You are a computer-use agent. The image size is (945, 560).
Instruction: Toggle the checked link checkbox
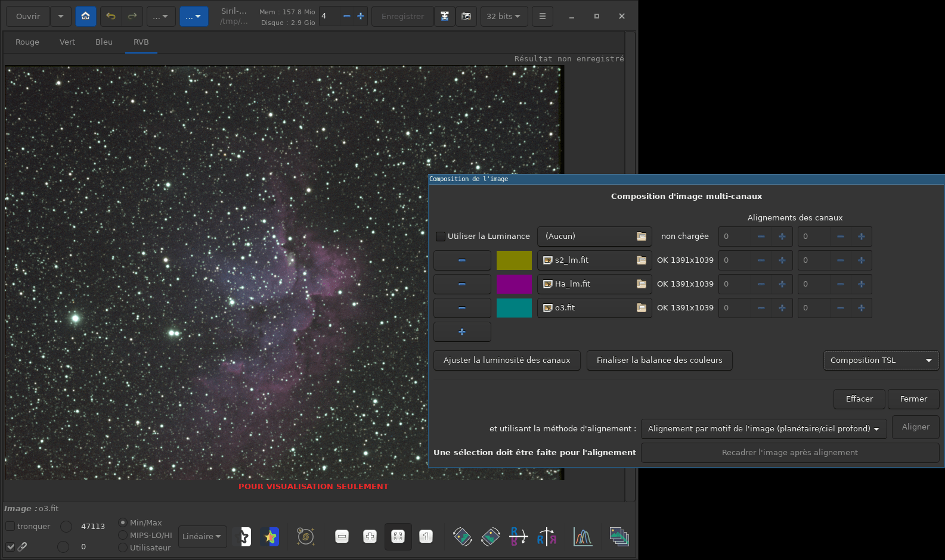pyautogui.click(x=10, y=546)
